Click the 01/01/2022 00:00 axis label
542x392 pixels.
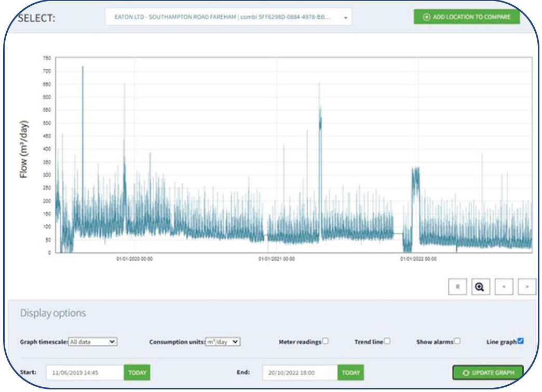coord(418,259)
